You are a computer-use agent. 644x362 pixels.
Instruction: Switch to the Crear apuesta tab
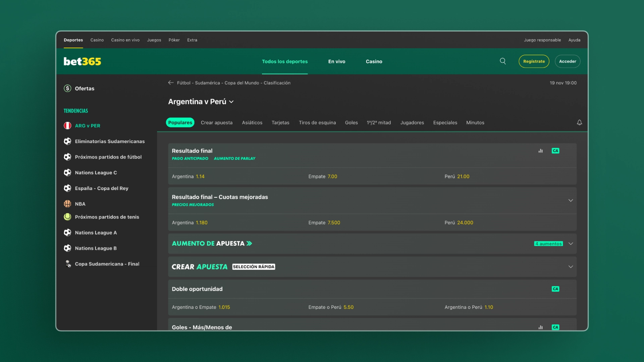[x=217, y=123]
